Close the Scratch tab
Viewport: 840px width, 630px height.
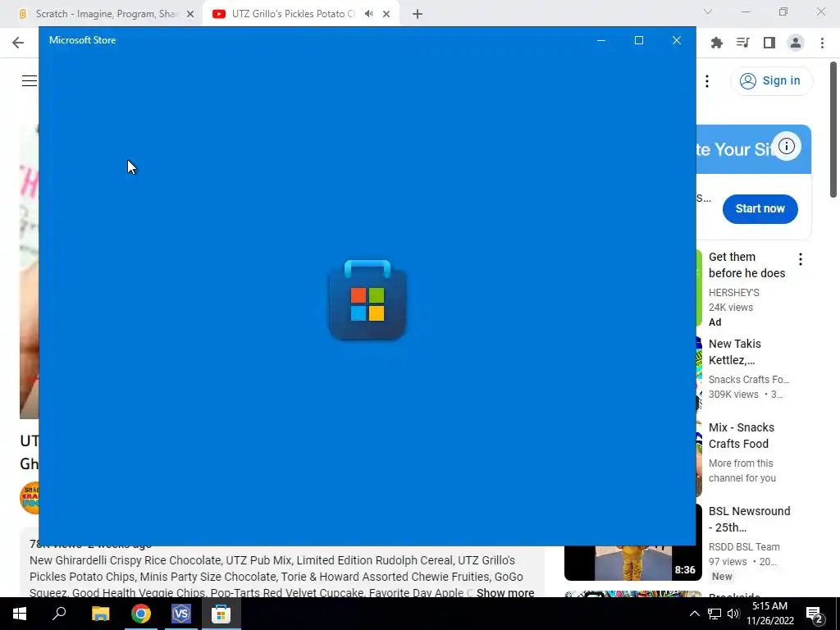point(190,15)
